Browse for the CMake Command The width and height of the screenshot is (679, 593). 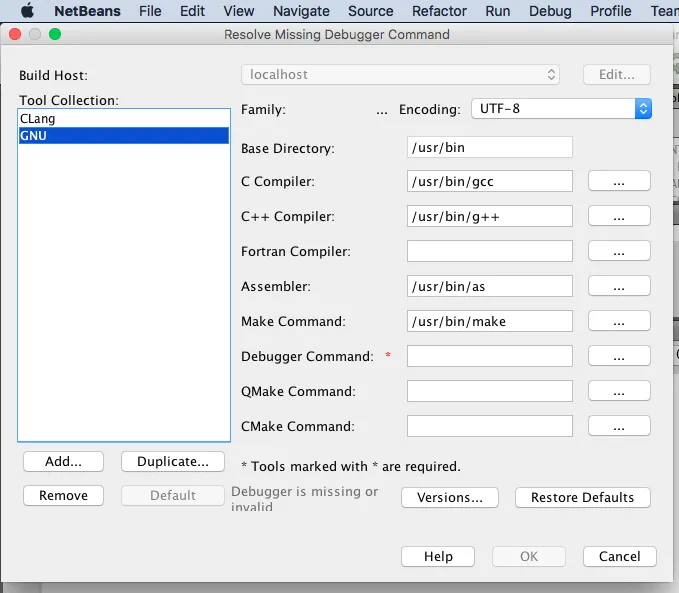pyautogui.click(x=619, y=426)
